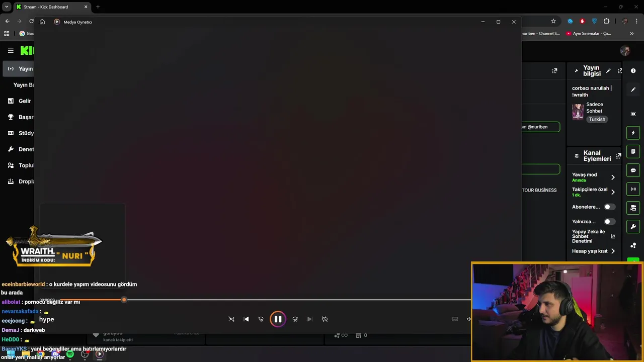Open the Kick hamburger menu

pos(11,51)
